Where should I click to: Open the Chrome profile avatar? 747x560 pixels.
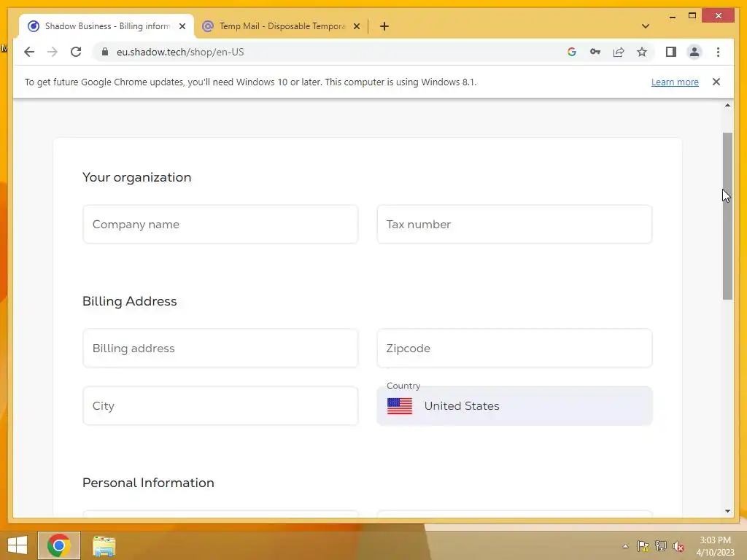pos(694,52)
